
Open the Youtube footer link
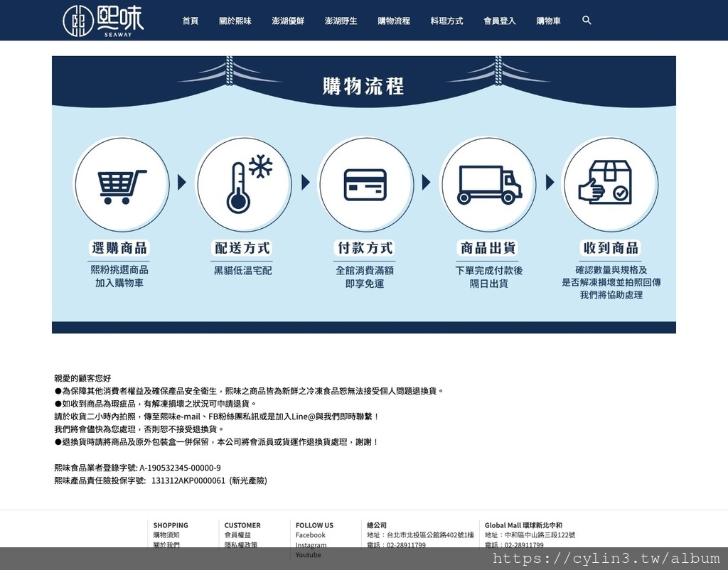coord(309,554)
